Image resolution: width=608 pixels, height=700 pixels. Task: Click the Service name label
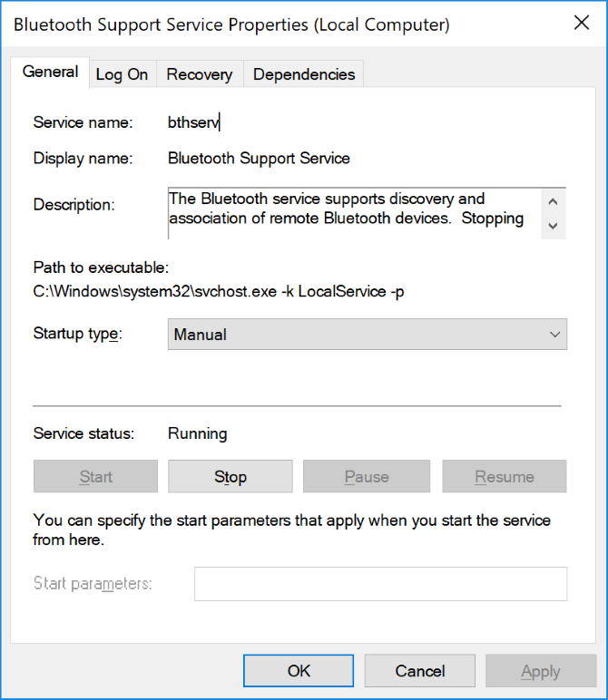[83, 122]
